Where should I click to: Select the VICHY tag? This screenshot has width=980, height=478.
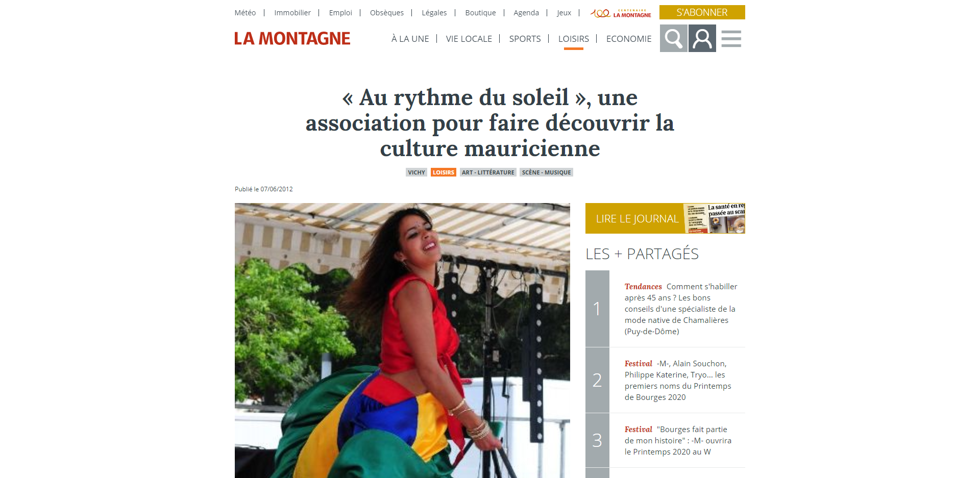coord(416,172)
